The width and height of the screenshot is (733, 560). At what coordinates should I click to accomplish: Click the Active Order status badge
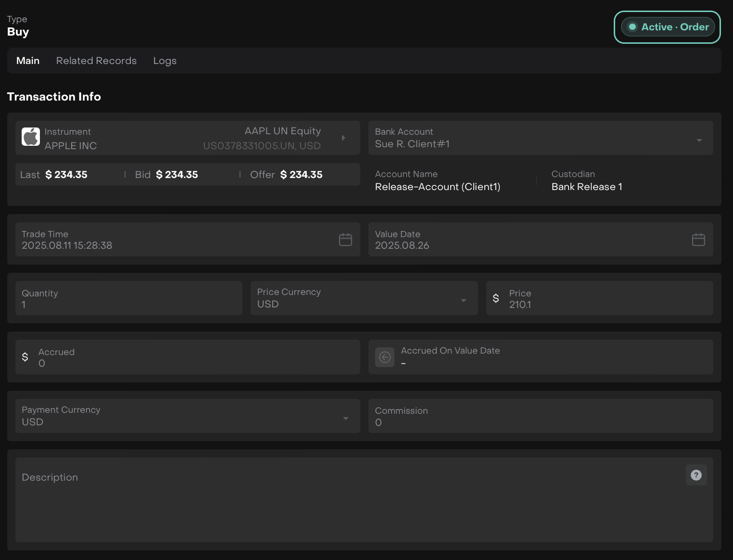pos(667,27)
